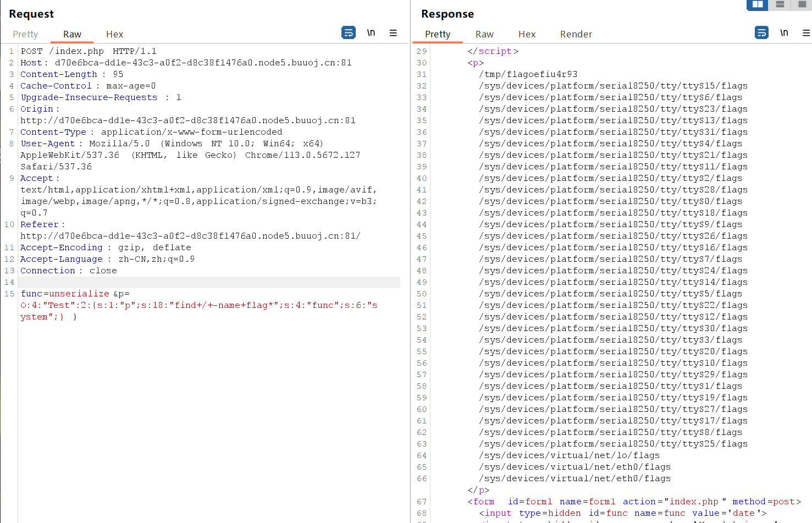
Task: Click the Accept header name
Action: coord(37,178)
